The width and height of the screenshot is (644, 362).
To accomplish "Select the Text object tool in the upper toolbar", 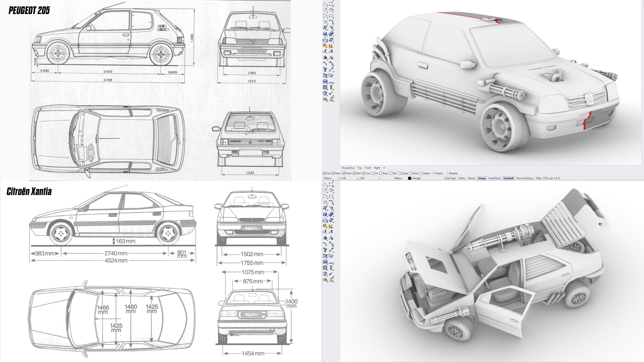I will pos(325,69).
